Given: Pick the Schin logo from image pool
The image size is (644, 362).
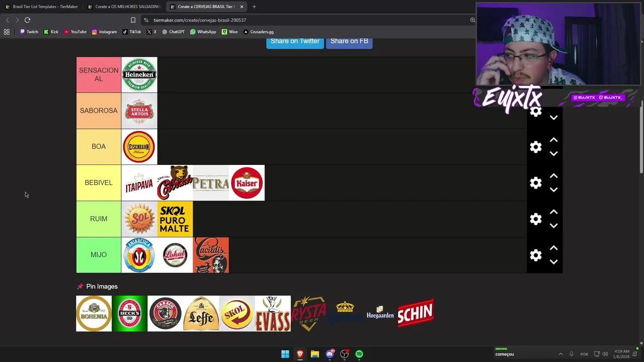Looking at the screenshot, I should point(416,314).
